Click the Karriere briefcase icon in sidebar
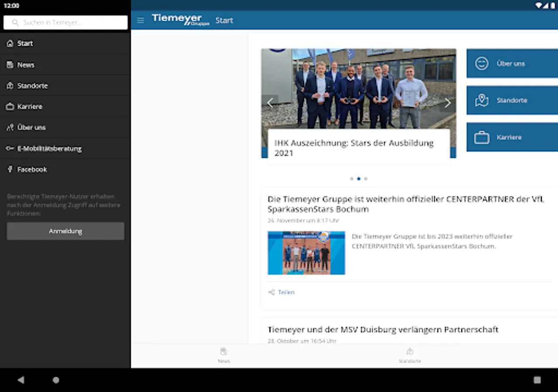The image size is (558, 392). (10, 106)
